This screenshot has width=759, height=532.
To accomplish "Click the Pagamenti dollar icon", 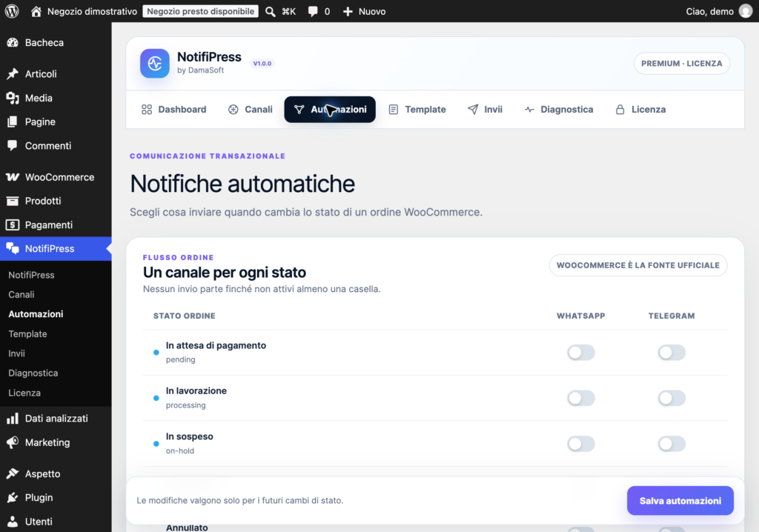I will [x=13, y=225].
